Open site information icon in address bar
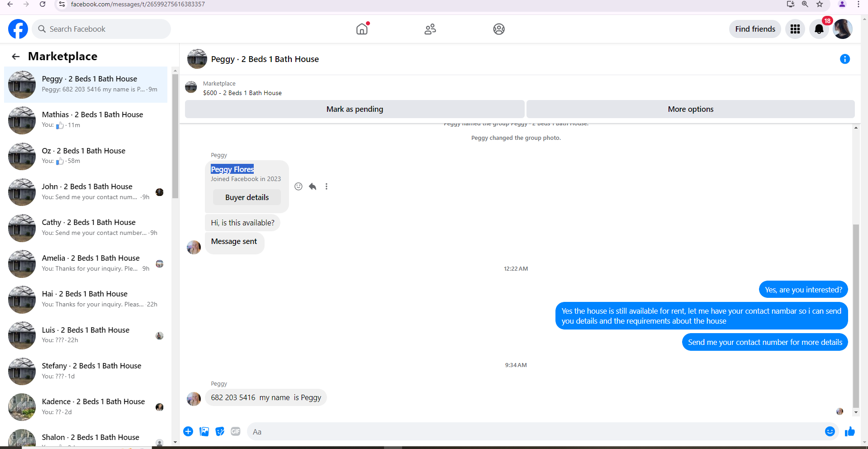 62,4
